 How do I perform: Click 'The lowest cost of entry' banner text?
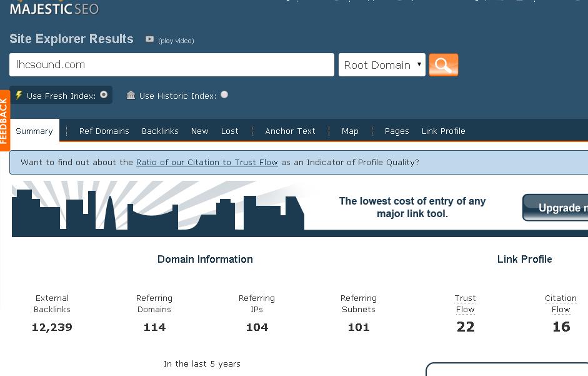point(412,207)
